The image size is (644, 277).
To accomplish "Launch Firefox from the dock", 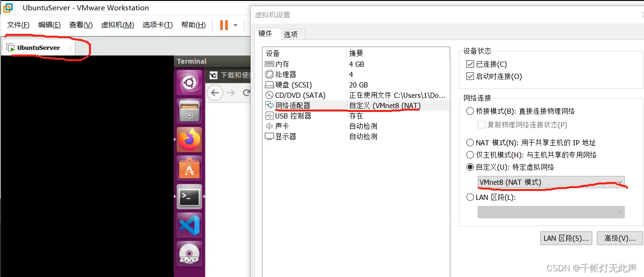I will click(x=189, y=140).
